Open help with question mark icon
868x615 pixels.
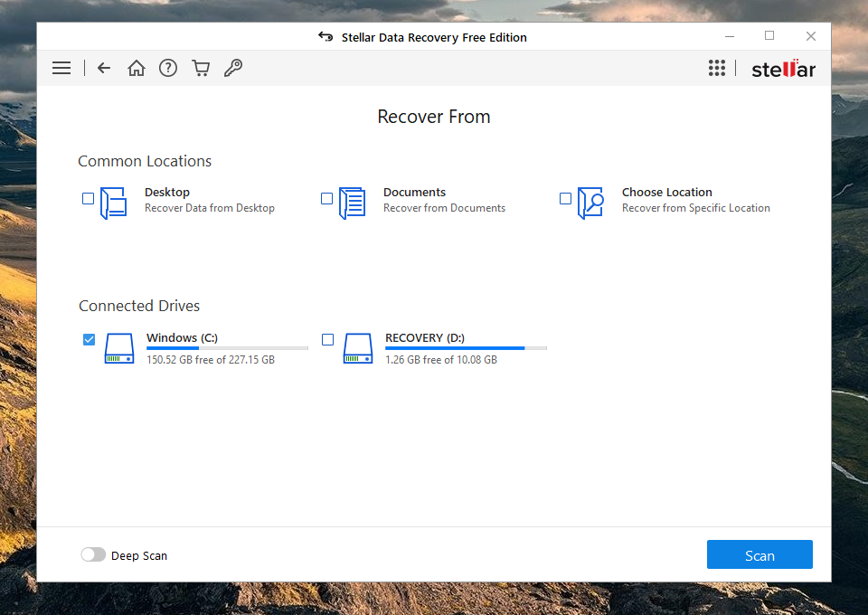click(168, 68)
